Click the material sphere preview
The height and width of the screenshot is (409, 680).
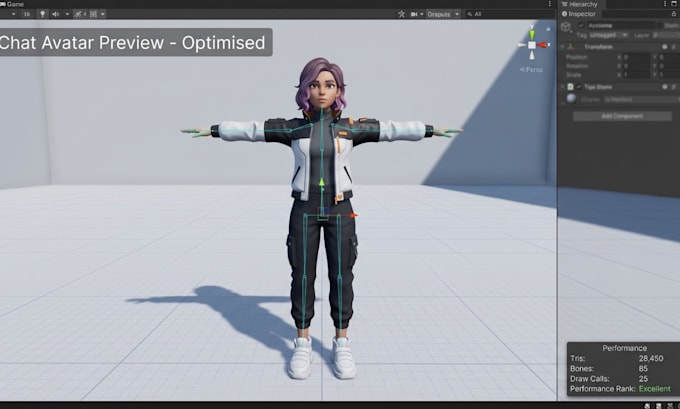pyautogui.click(x=571, y=98)
